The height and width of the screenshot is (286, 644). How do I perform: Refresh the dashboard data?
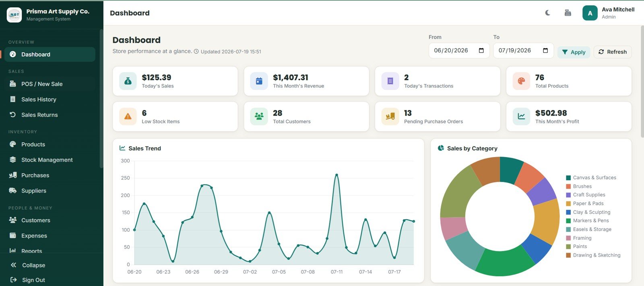click(x=613, y=52)
